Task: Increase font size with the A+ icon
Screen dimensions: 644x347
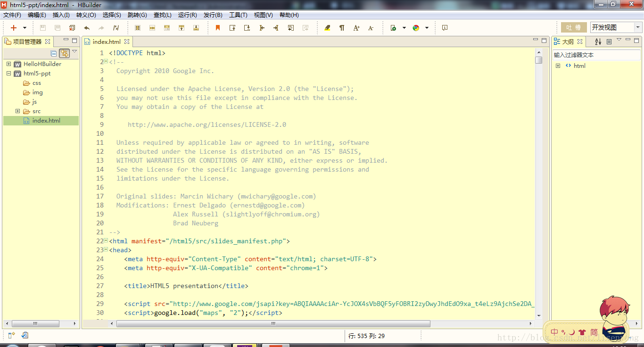Action: 356,28
